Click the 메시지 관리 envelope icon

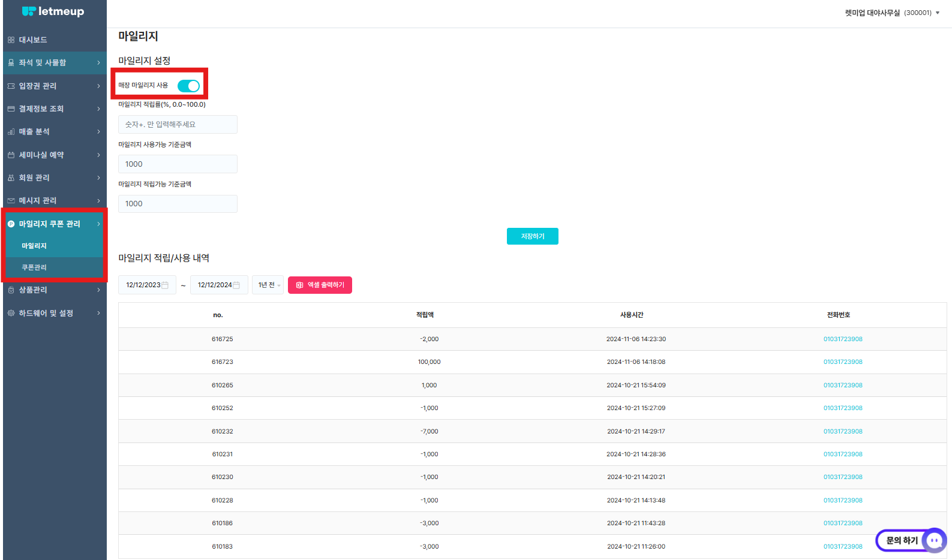11,201
